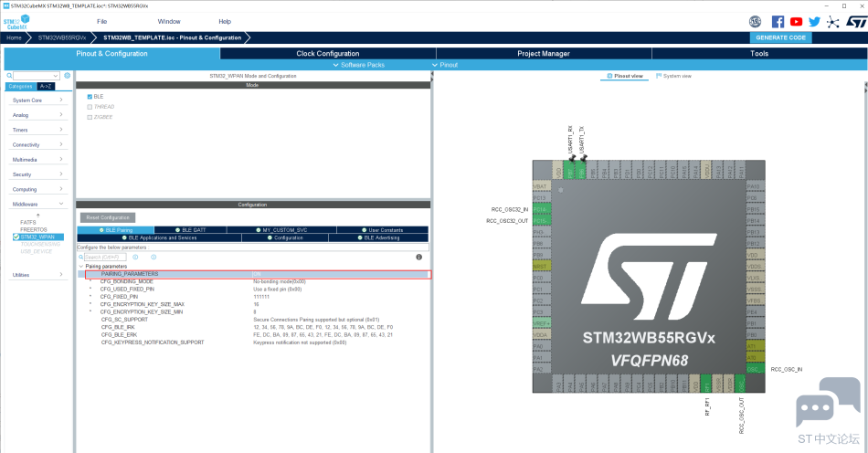Image resolution: width=868 pixels, height=453 pixels.
Task: Select the RF1 pin on the chip
Action: click(x=705, y=384)
